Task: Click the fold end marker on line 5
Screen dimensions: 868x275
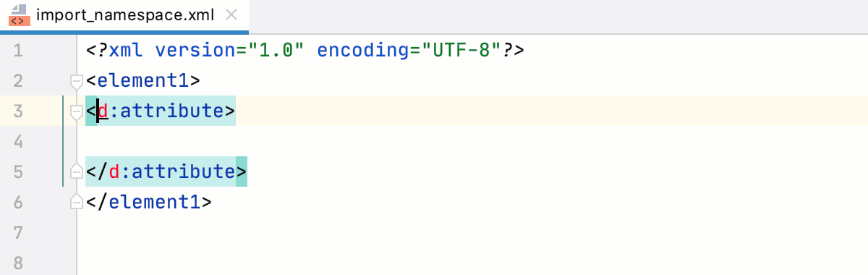Action: (75, 172)
